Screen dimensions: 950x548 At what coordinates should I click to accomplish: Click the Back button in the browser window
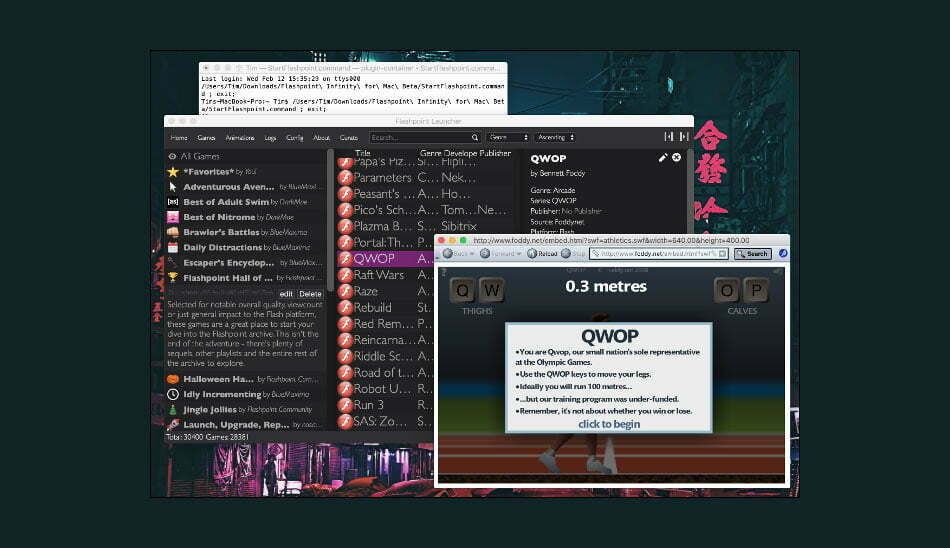(x=454, y=253)
